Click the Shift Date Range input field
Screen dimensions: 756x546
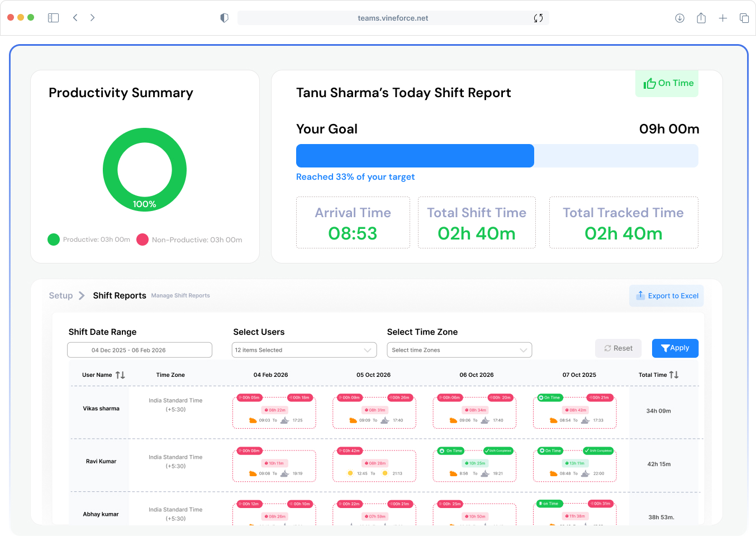[140, 350]
